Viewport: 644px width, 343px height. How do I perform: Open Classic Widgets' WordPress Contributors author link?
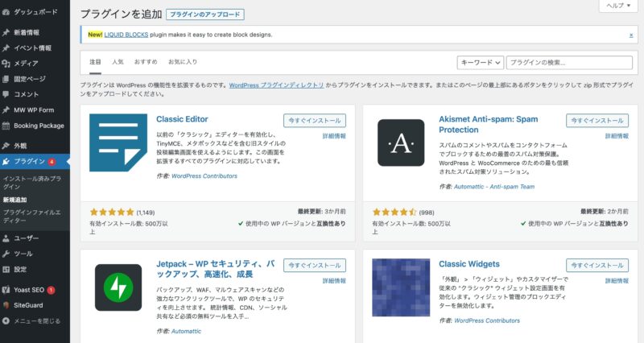click(487, 320)
